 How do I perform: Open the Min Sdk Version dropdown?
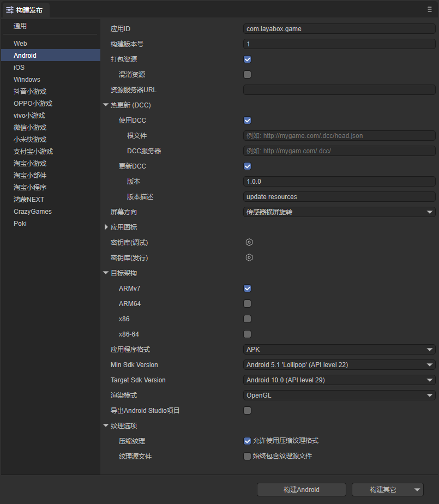[x=339, y=365]
